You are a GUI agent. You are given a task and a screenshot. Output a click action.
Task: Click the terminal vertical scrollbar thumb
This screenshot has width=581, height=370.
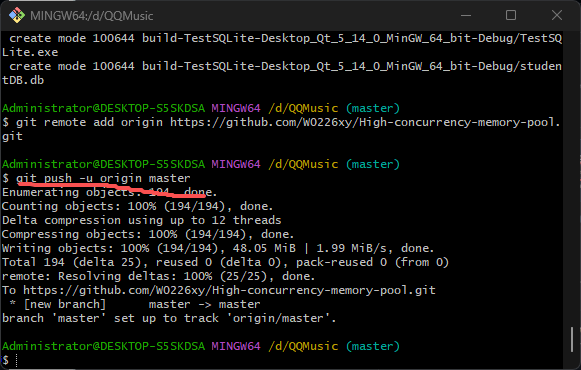tap(572, 339)
